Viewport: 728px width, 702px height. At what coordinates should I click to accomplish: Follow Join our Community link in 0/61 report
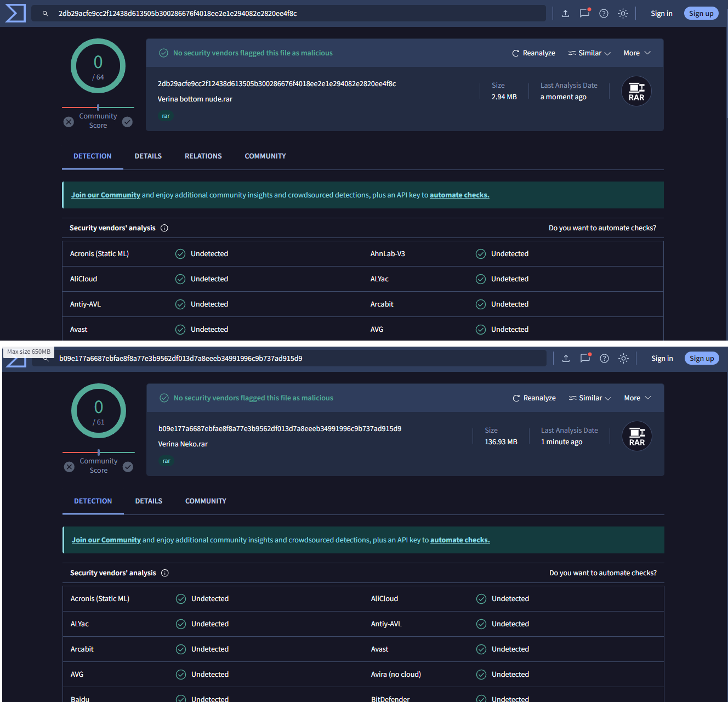[x=106, y=540]
